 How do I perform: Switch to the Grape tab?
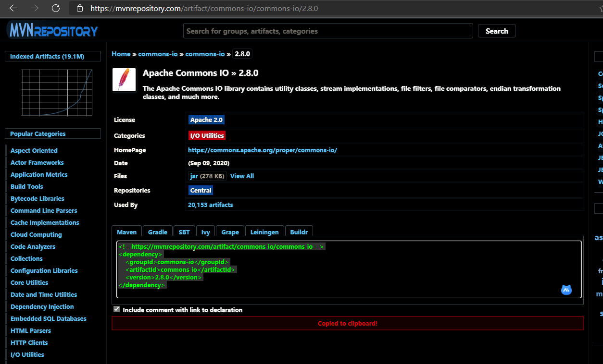[230, 232]
